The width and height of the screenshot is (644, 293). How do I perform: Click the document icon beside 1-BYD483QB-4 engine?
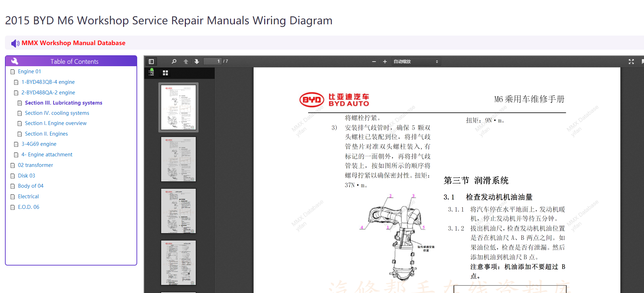[16, 82]
